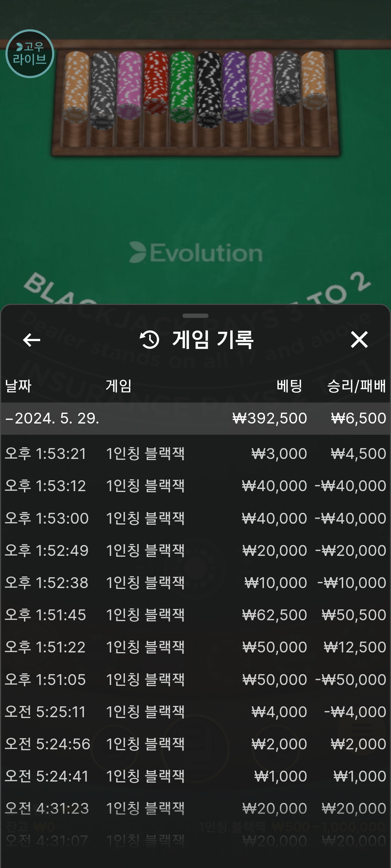Open the 오후 1:53:12 game entry
This screenshot has height=868, width=391.
[195, 486]
